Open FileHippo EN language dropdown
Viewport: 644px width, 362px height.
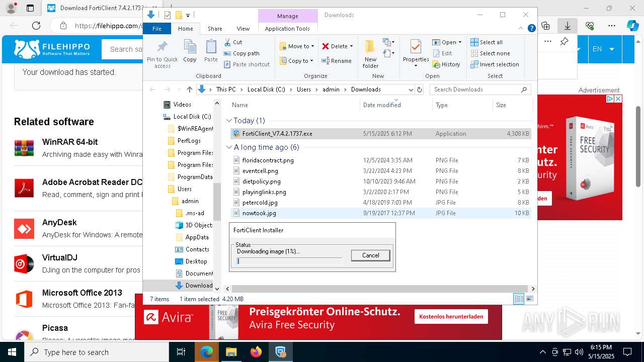tap(603, 49)
